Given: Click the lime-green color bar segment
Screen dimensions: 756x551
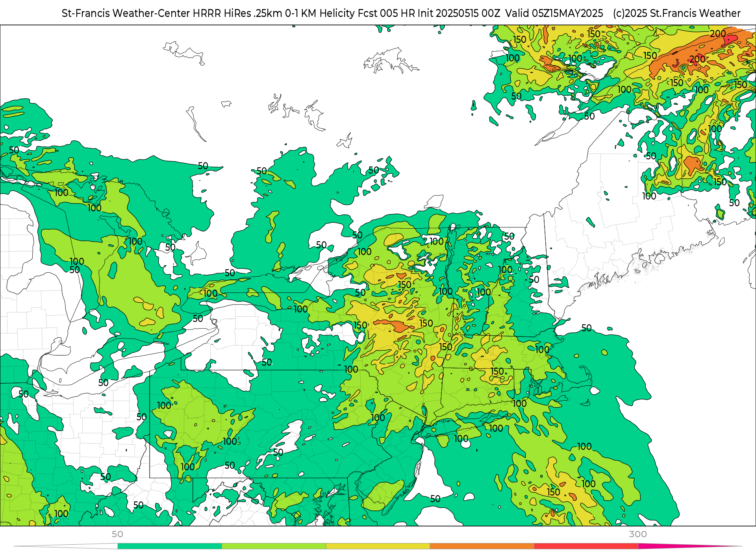Looking at the screenshot, I should tap(274, 546).
